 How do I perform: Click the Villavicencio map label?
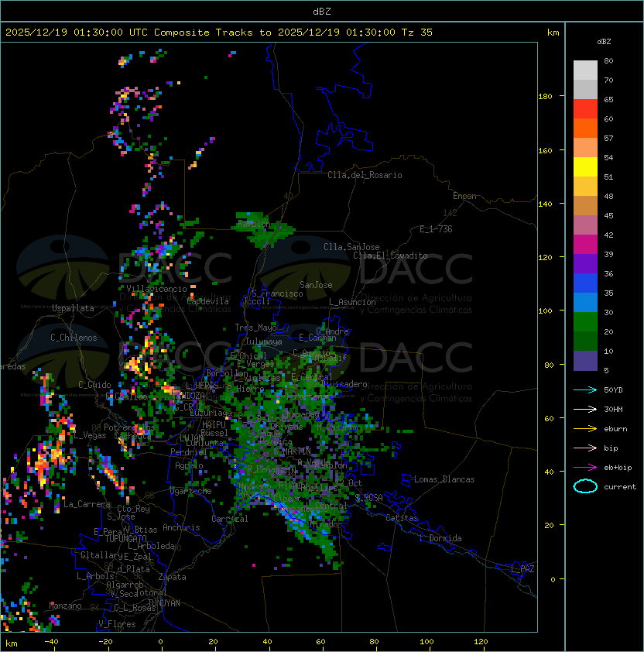coord(156,289)
